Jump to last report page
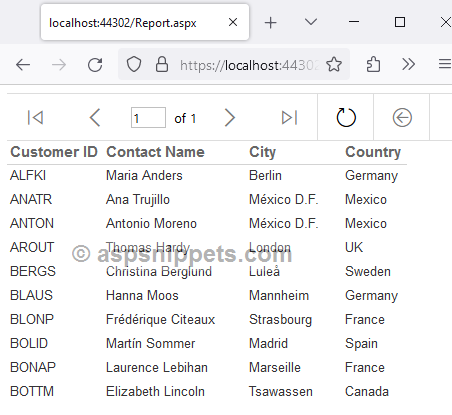 point(289,118)
